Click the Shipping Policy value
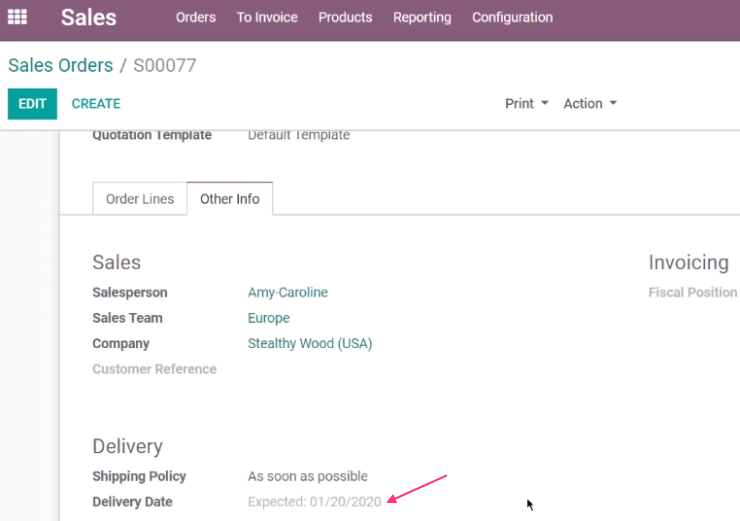The image size is (740, 521). tap(308, 476)
